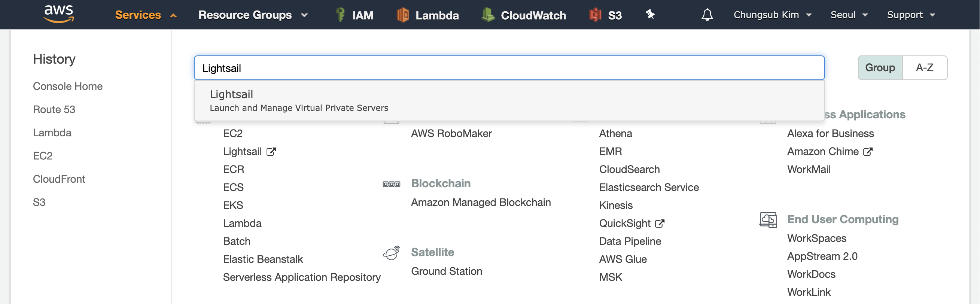Open the Support dropdown menu
This screenshot has width=980, height=304.
pos(910,15)
